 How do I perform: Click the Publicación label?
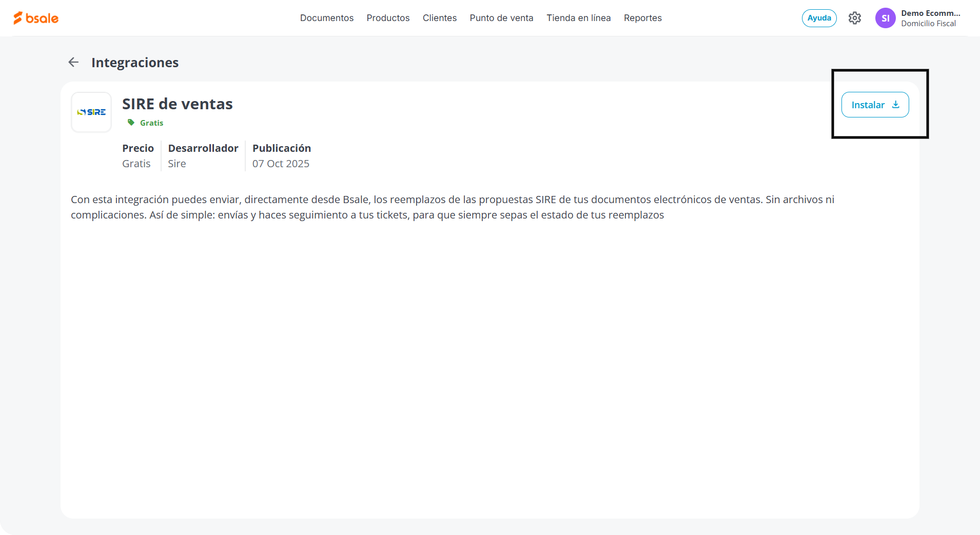tap(282, 148)
